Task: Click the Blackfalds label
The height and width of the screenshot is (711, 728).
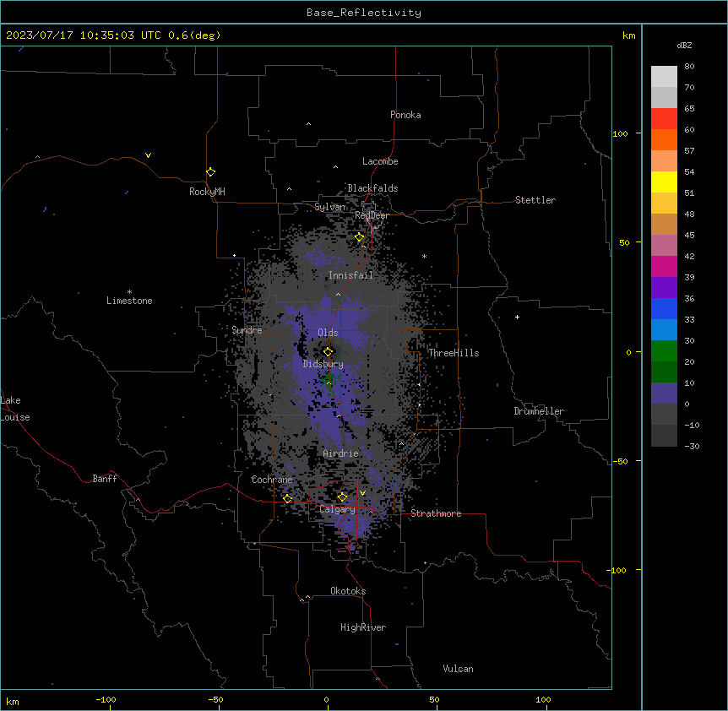Action: pos(372,188)
